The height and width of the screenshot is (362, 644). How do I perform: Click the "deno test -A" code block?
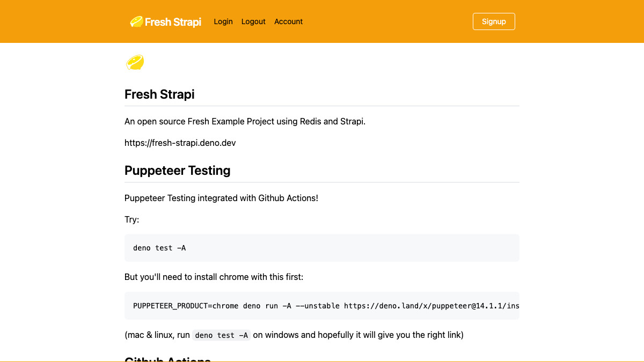click(x=322, y=248)
